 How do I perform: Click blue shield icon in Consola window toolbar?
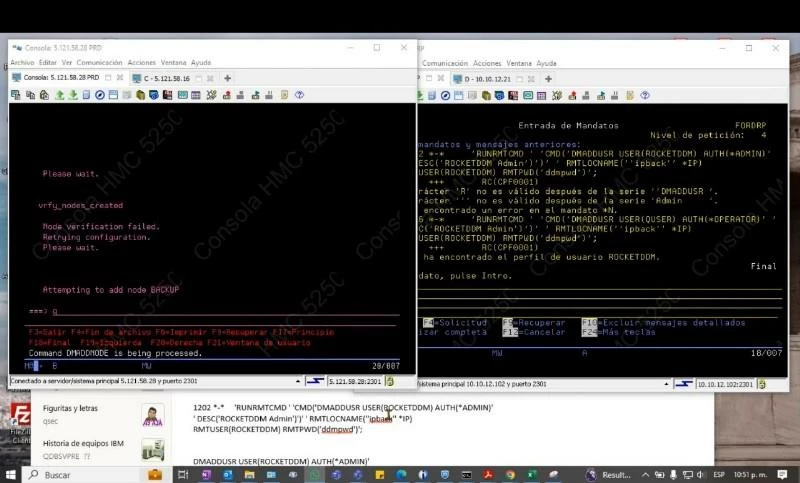pyautogui.click(x=154, y=95)
